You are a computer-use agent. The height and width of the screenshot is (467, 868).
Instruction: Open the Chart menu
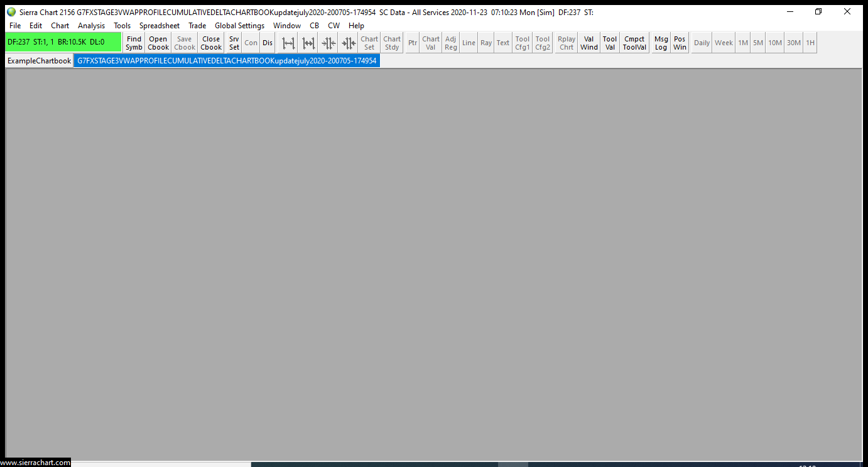[60, 26]
